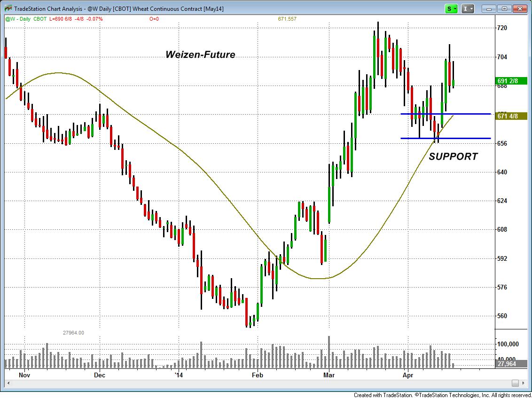This screenshot has height=398, width=532.
Task: Open the green S symbol link dropdown
Action: click(452, 8)
